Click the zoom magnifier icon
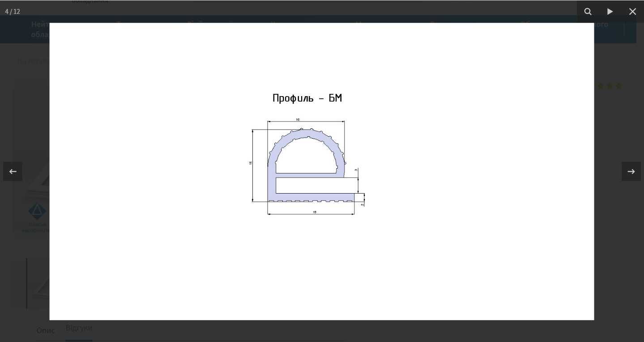This screenshot has width=644, height=342. (588, 12)
